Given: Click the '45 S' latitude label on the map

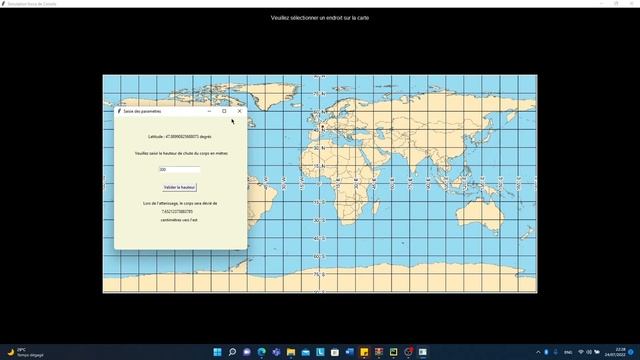Looking at the screenshot, I should click(320, 238).
